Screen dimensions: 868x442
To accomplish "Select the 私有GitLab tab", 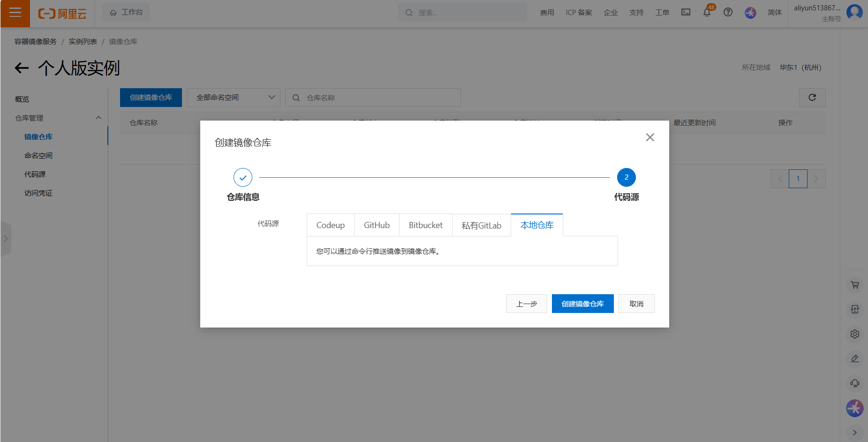I will point(481,225).
